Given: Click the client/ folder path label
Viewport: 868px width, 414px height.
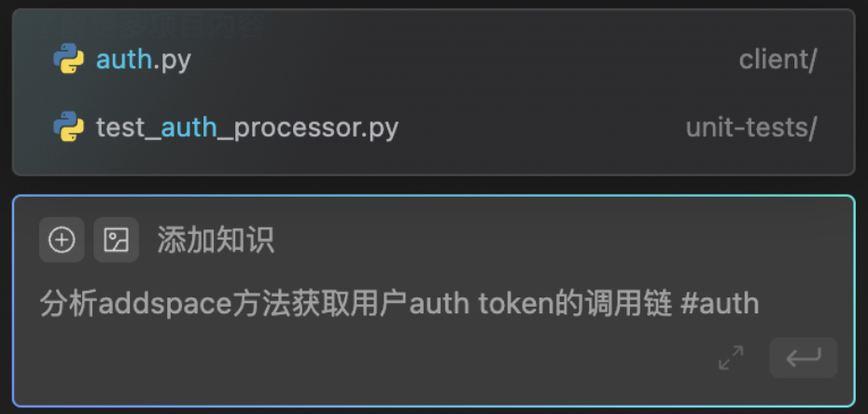Looking at the screenshot, I should coord(777,59).
